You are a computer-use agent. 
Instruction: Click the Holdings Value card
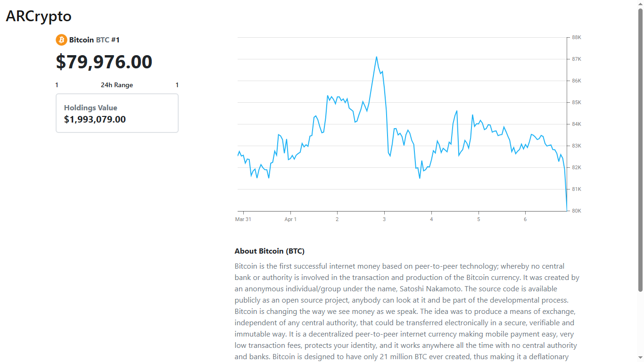click(117, 113)
